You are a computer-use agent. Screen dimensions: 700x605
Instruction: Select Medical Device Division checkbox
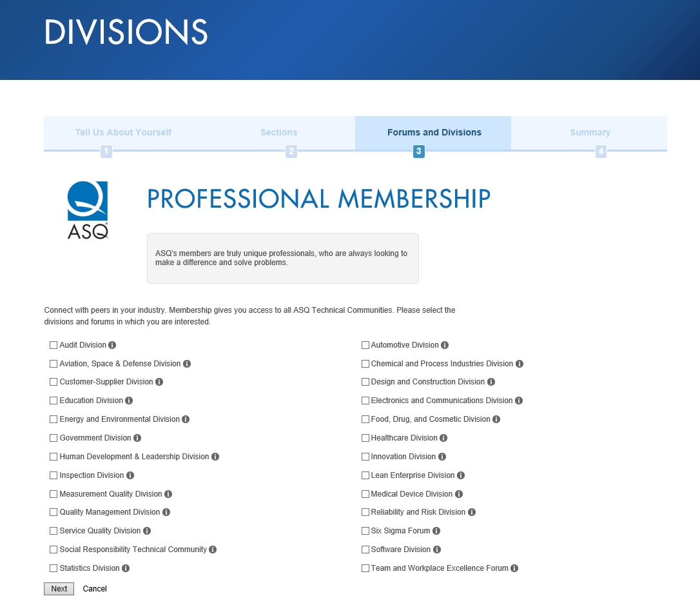(x=365, y=494)
